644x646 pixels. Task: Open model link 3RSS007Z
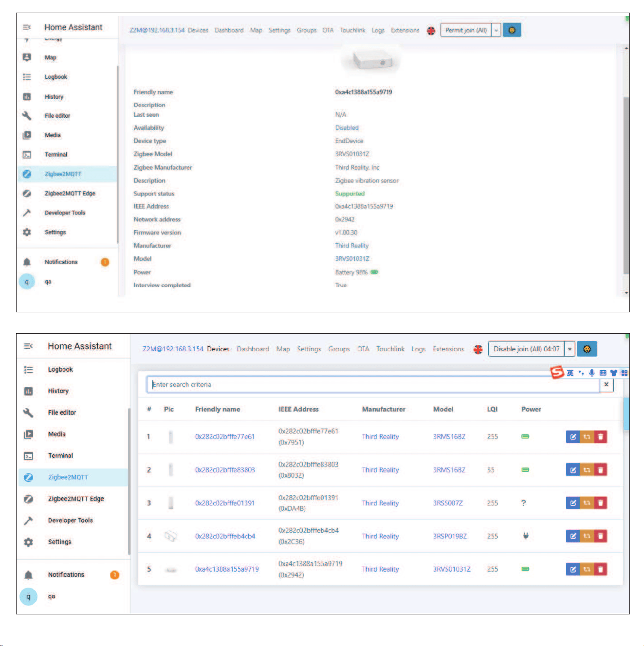tap(448, 503)
